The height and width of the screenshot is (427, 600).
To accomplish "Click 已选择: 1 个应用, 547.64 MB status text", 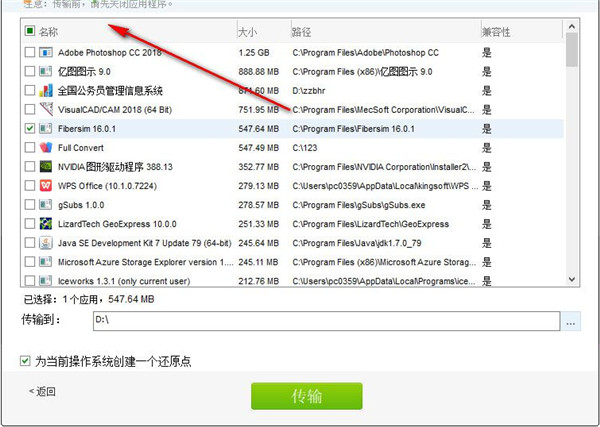I will pyautogui.click(x=89, y=299).
